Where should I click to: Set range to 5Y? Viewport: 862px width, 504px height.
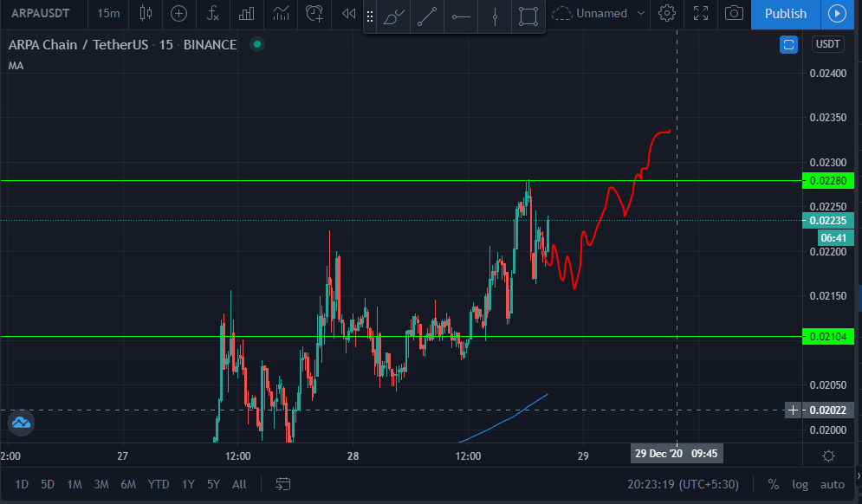(213, 484)
